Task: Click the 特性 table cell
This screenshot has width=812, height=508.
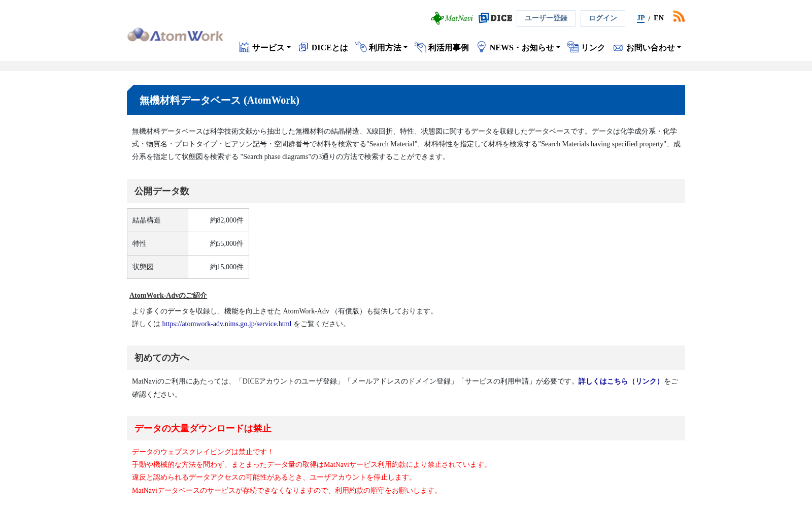Action: point(157,244)
